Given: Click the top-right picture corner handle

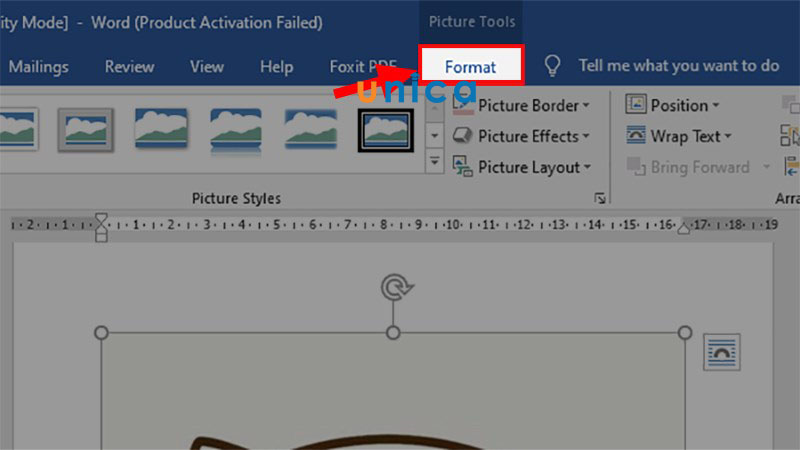Looking at the screenshot, I should click(x=685, y=333).
